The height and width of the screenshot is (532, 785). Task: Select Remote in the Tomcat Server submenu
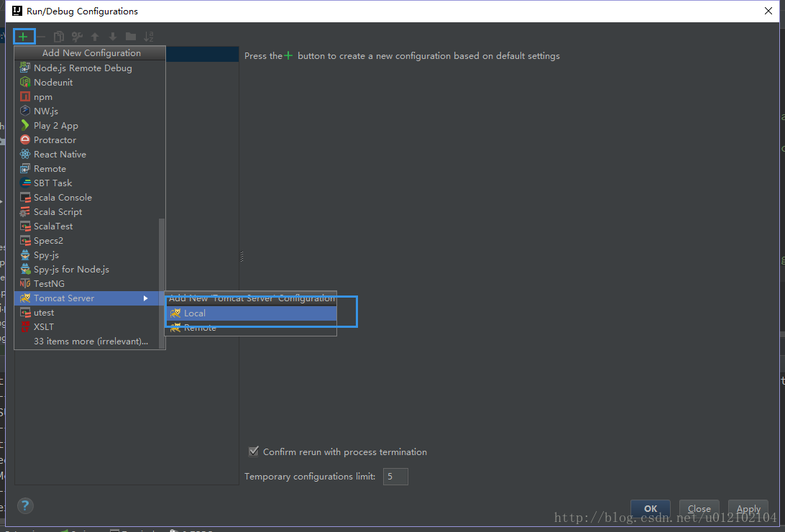(251, 328)
